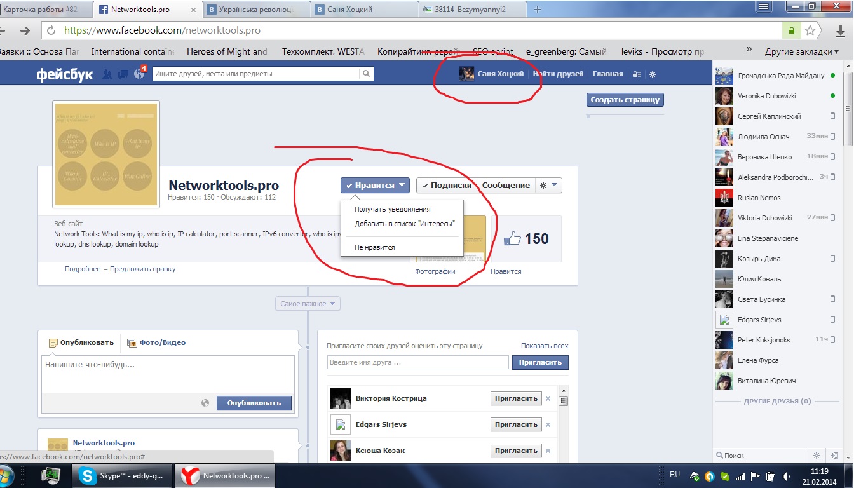Open Фотографии link under photo thumbnail

coord(435,271)
